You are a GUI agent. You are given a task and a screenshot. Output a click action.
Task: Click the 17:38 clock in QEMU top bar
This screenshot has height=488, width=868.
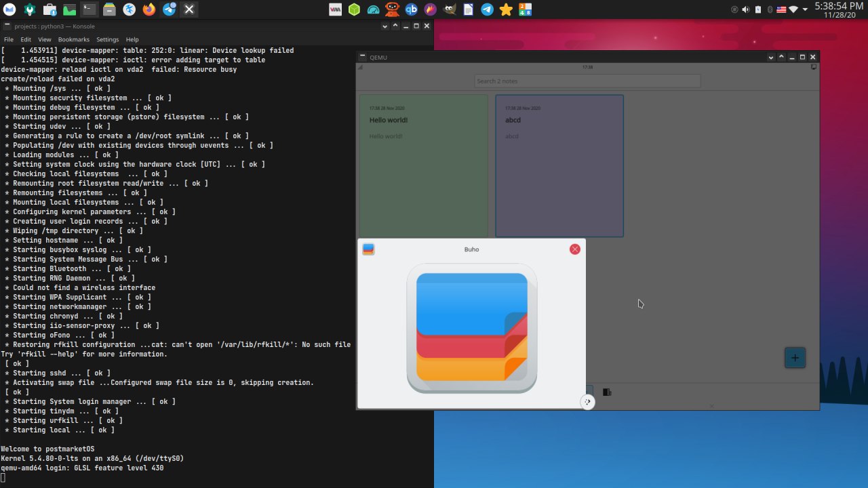[587, 67]
